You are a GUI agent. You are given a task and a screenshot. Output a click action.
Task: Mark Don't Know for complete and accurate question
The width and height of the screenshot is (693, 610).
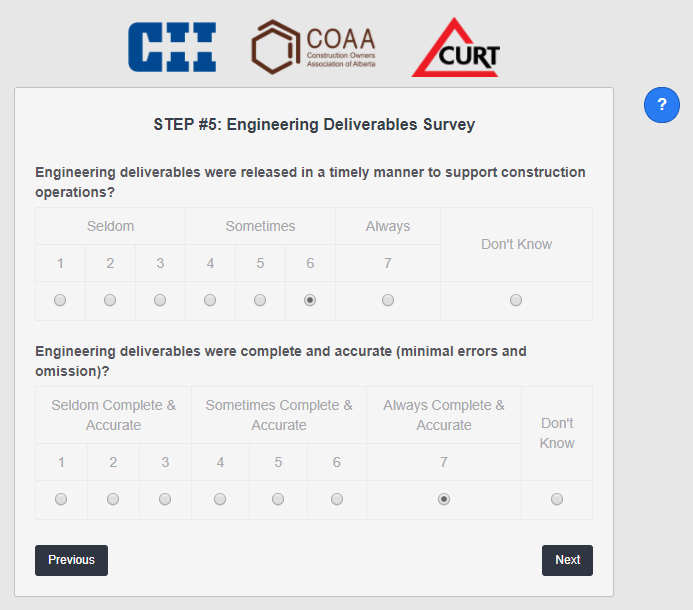pyautogui.click(x=557, y=499)
